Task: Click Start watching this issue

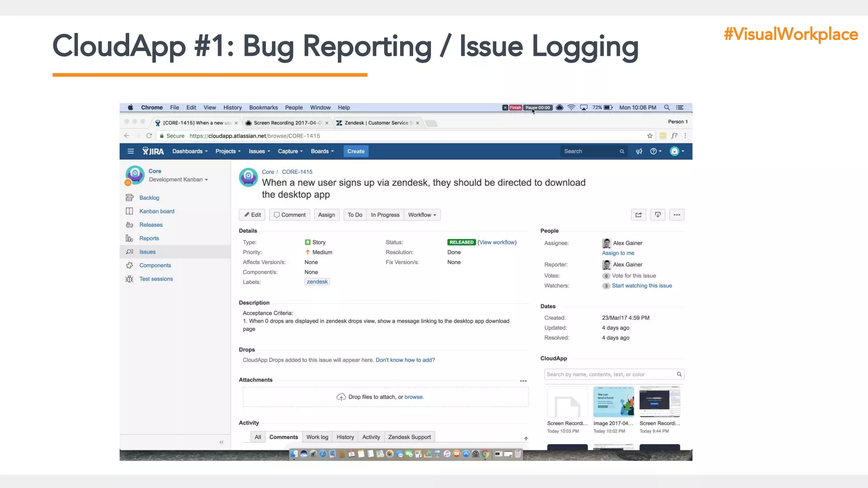Action: (642, 286)
